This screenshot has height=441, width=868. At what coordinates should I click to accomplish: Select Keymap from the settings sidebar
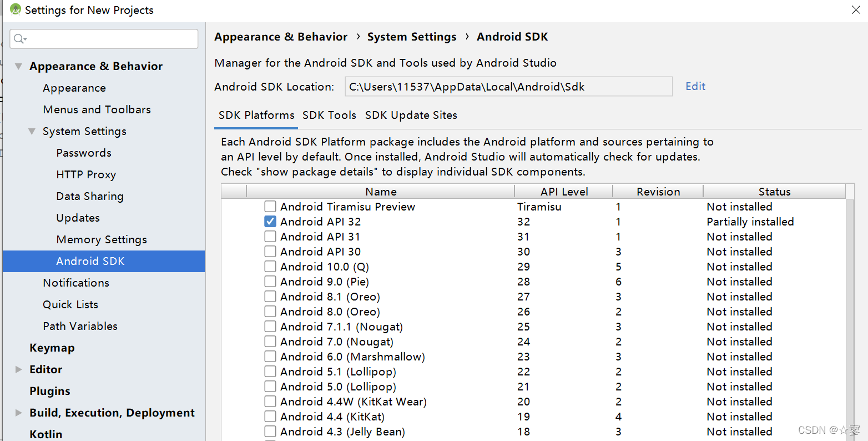coord(52,348)
